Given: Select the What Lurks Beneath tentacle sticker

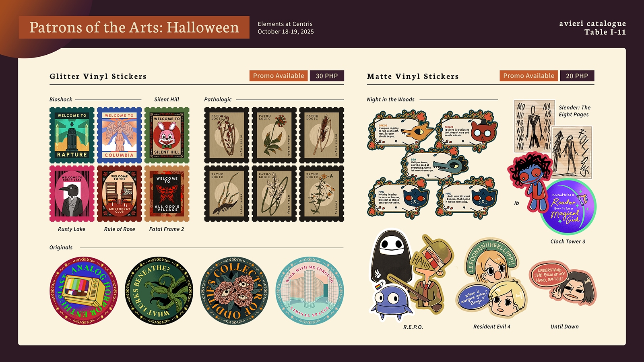Looking at the screenshot, I should point(159,291).
